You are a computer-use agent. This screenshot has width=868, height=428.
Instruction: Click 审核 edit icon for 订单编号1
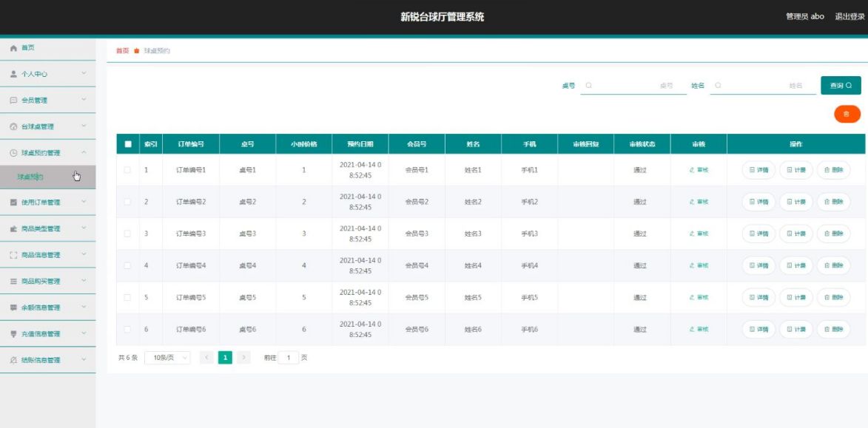pos(691,170)
